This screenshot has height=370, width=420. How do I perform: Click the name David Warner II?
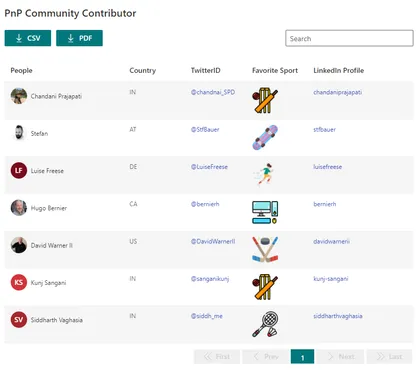pos(52,246)
